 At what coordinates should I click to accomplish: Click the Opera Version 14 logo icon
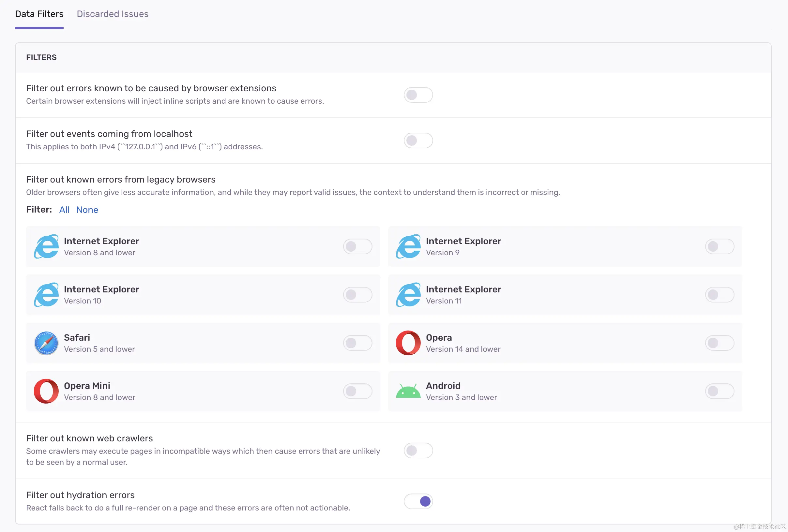pyautogui.click(x=408, y=343)
